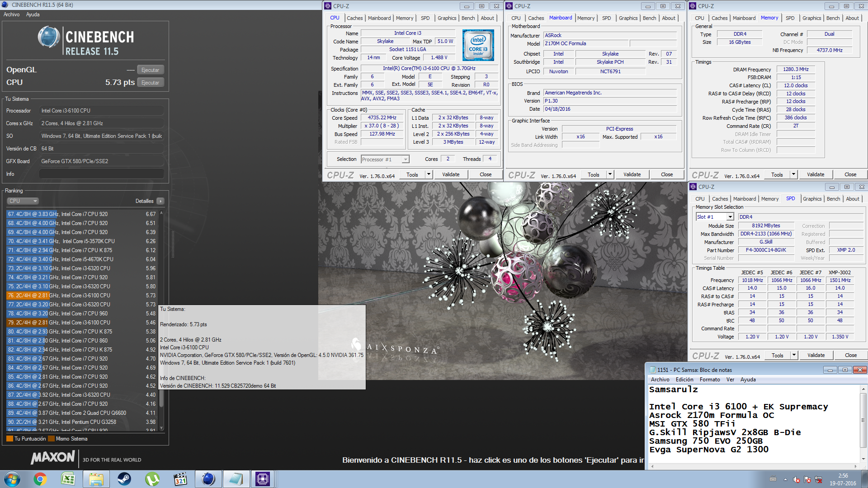Click the muted volume tray icon
Viewport: 868px width, 488px height.
[796, 479]
